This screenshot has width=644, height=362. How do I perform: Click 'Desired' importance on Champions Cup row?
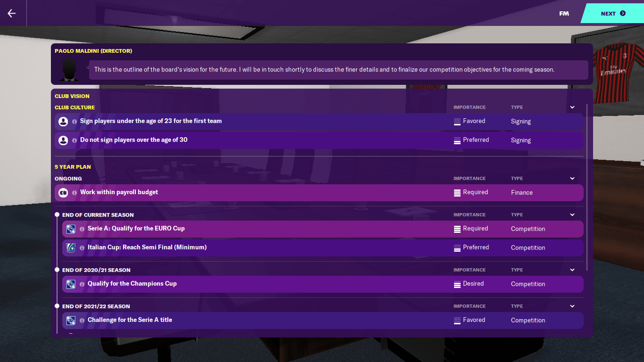coord(473,284)
